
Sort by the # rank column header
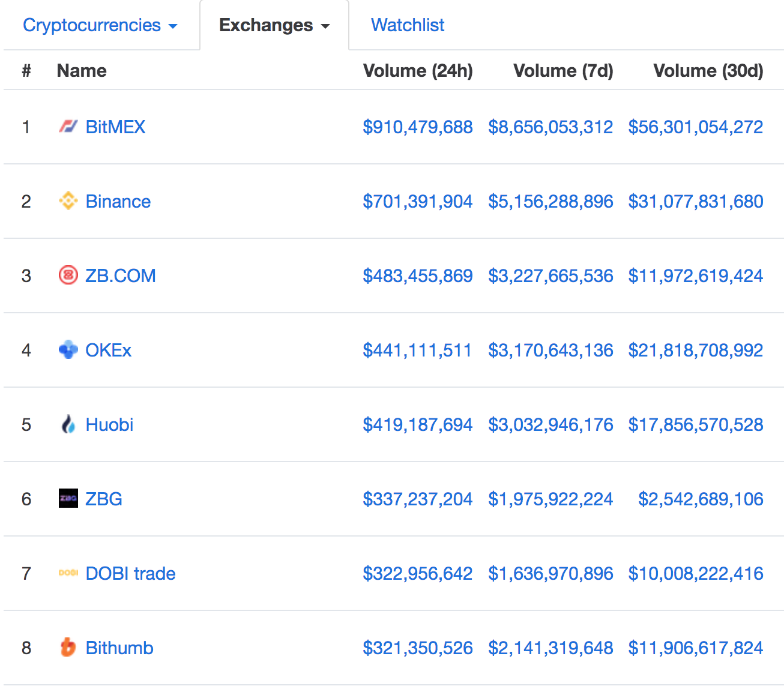(x=26, y=71)
